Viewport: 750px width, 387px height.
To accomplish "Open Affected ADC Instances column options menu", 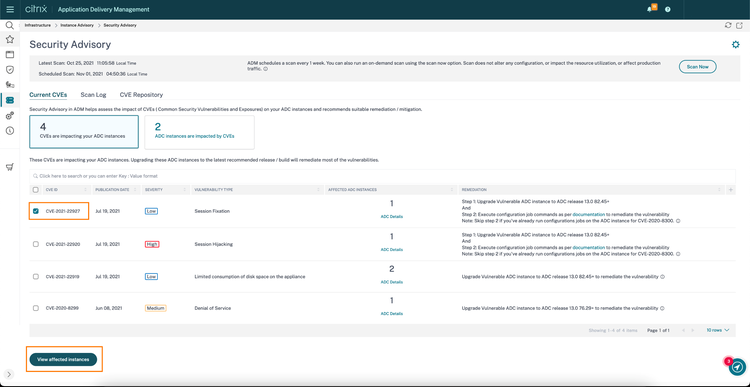I will pyautogui.click(x=451, y=190).
